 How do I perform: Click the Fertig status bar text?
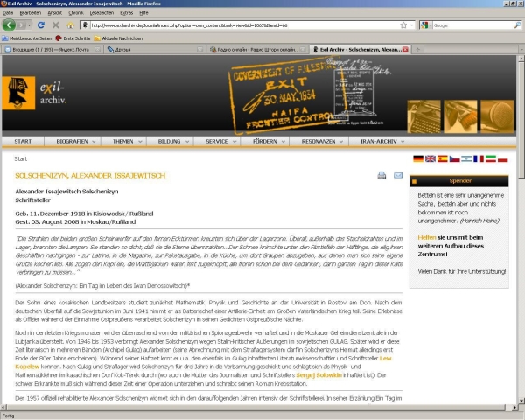coord(9,416)
